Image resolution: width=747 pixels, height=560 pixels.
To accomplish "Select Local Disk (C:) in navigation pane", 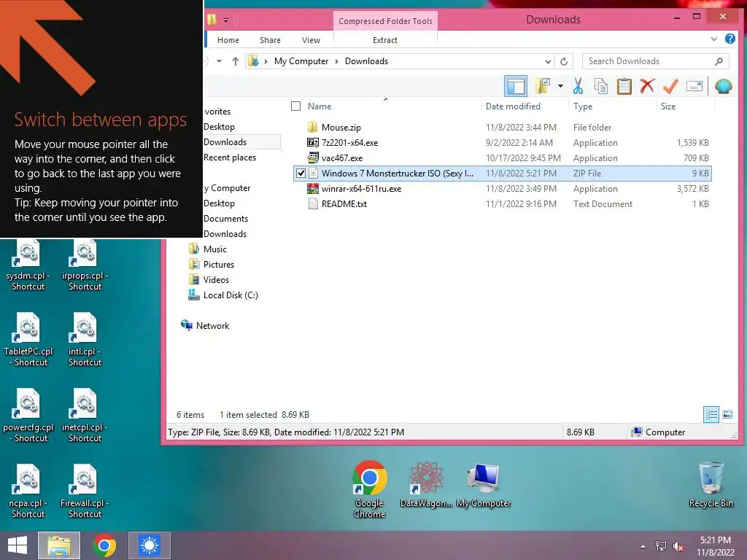I will 223,295.
